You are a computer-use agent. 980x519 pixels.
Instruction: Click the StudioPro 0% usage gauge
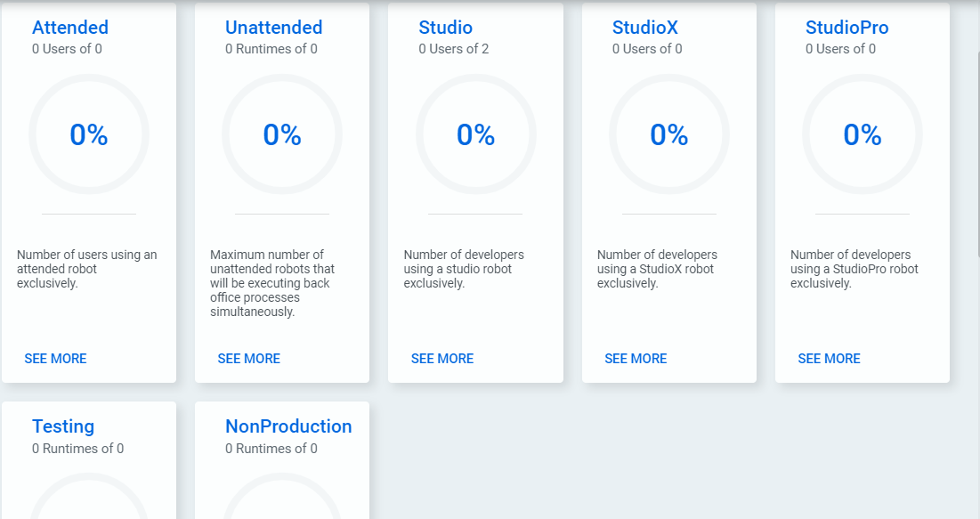tap(863, 134)
